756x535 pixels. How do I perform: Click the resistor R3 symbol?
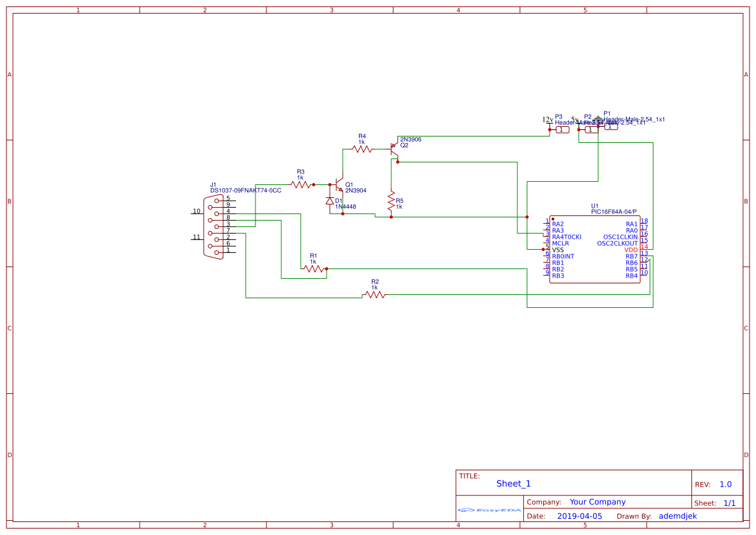[299, 184]
